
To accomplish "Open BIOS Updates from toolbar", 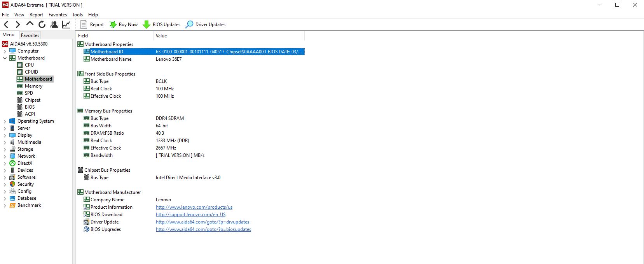I will tap(162, 25).
